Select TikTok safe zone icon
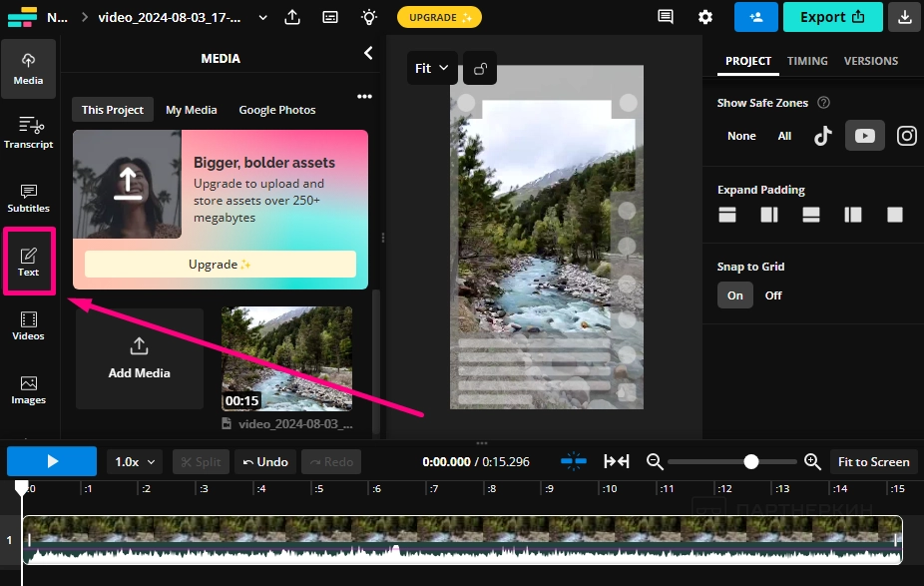 point(822,136)
